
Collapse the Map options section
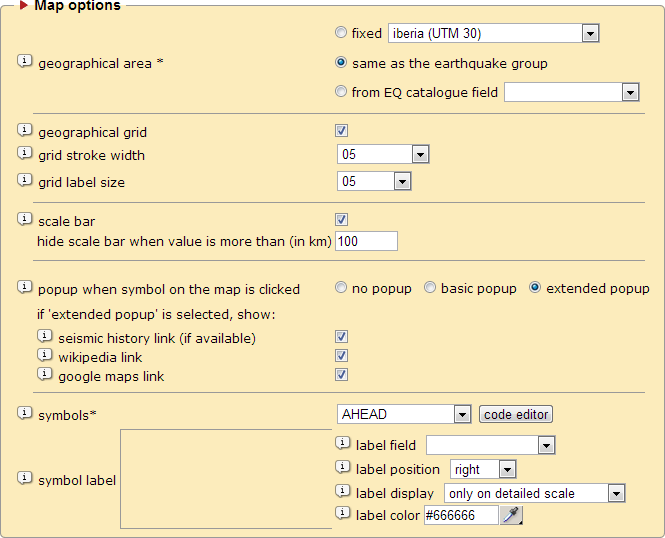(x=24, y=6)
